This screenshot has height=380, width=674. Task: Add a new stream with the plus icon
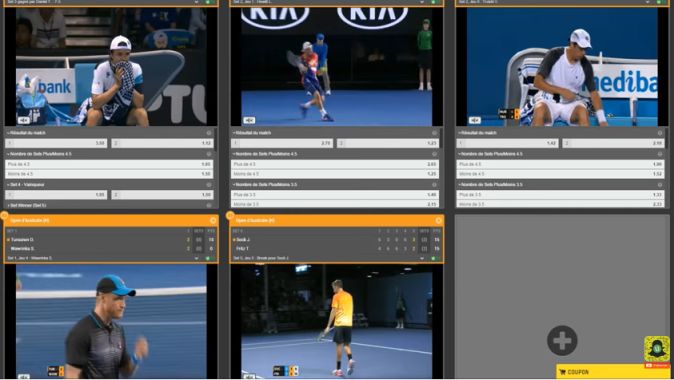tap(562, 340)
